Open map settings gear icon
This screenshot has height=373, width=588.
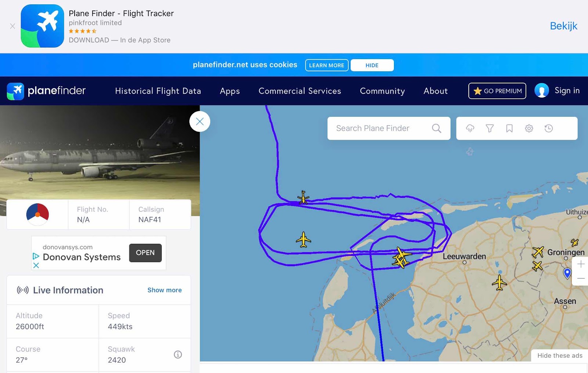click(529, 128)
